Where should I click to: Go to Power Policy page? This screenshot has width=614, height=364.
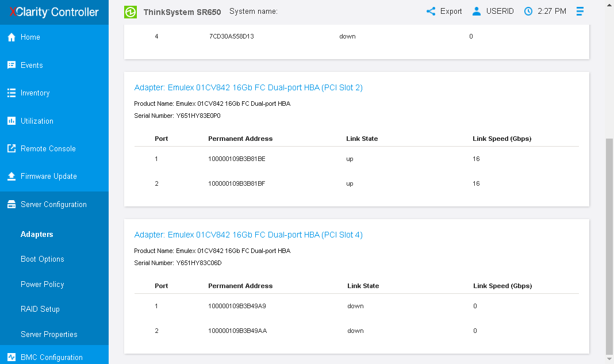point(43,285)
